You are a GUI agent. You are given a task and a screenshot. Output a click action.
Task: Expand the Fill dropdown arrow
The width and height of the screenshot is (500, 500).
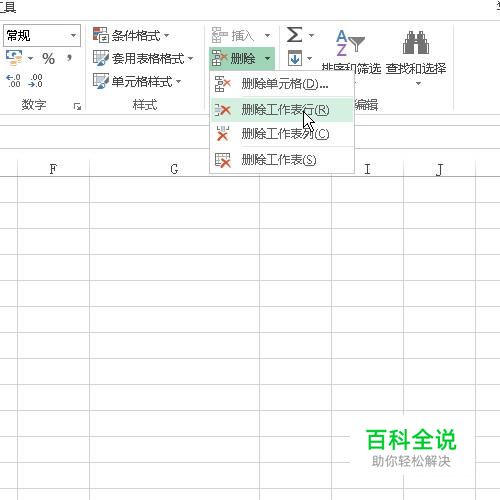[310, 59]
